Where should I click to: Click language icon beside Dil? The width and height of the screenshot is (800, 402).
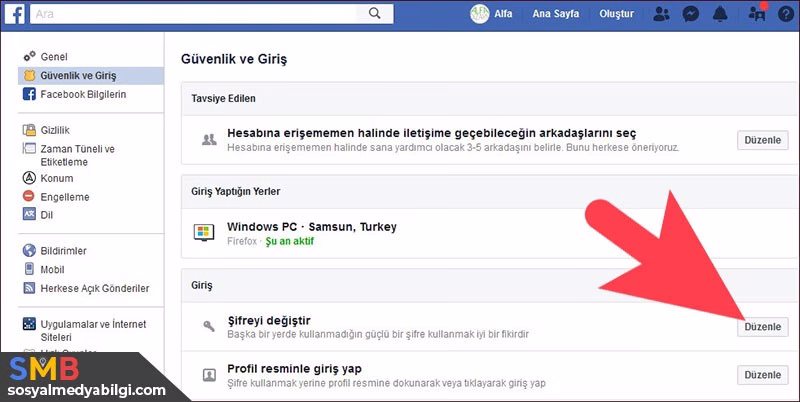pos(29,214)
